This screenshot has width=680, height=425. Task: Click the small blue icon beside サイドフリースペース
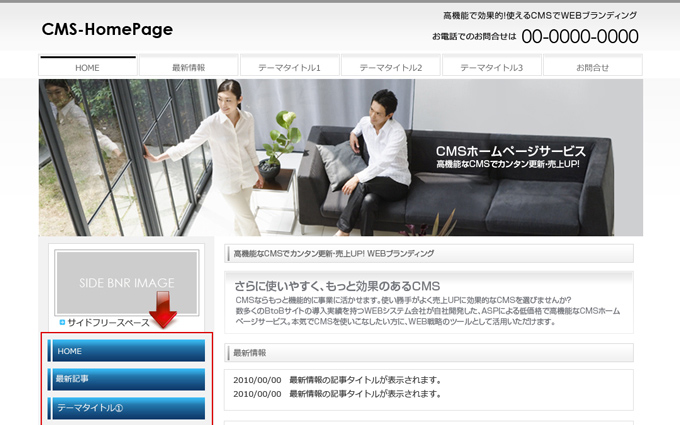click(62, 322)
